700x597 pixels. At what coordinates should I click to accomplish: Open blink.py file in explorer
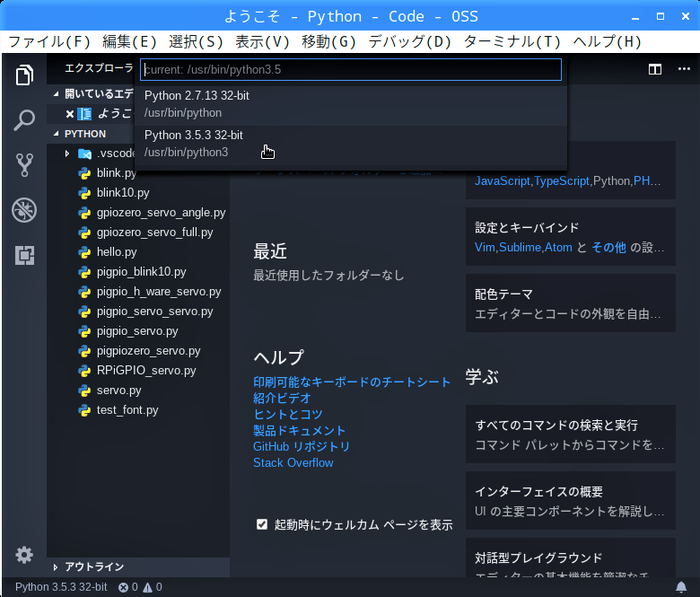(116, 172)
